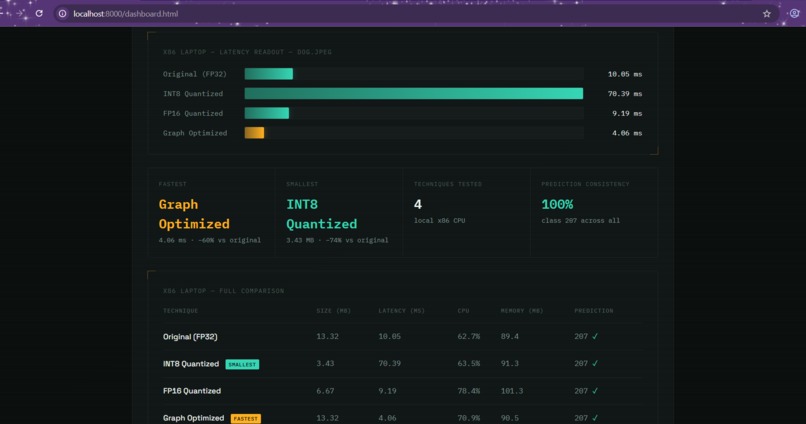Image resolution: width=806 pixels, height=424 pixels.
Task: Select the 9.19 ms bar readout
Action: coord(627,113)
